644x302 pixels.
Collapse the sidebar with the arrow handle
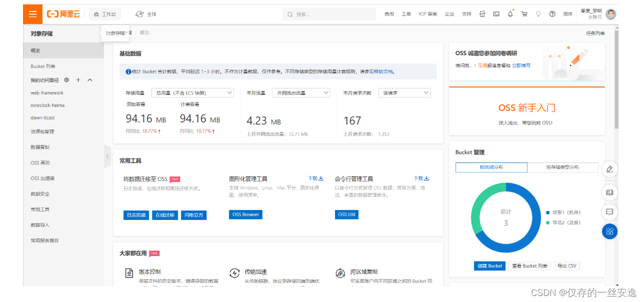coord(107,156)
